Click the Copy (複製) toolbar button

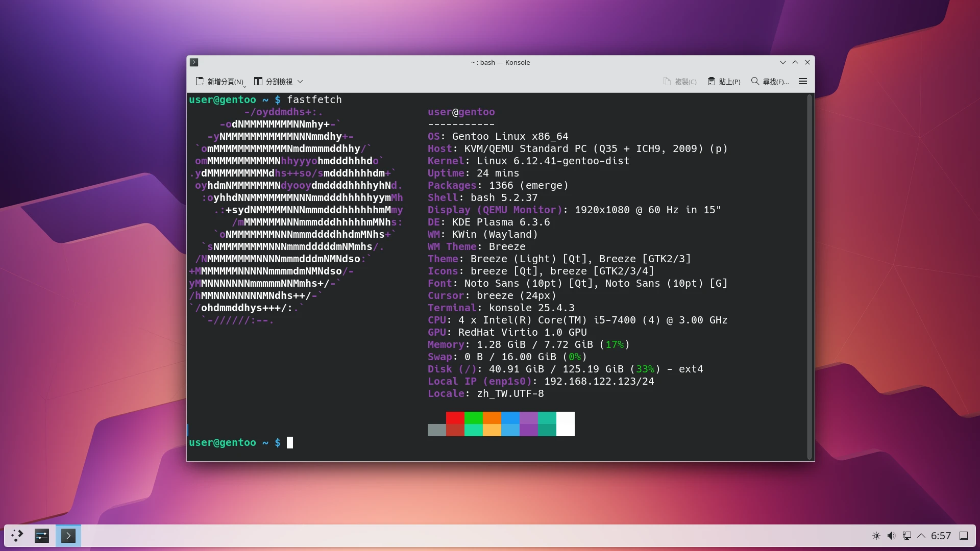pyautogui.click(x=680, y=82)
